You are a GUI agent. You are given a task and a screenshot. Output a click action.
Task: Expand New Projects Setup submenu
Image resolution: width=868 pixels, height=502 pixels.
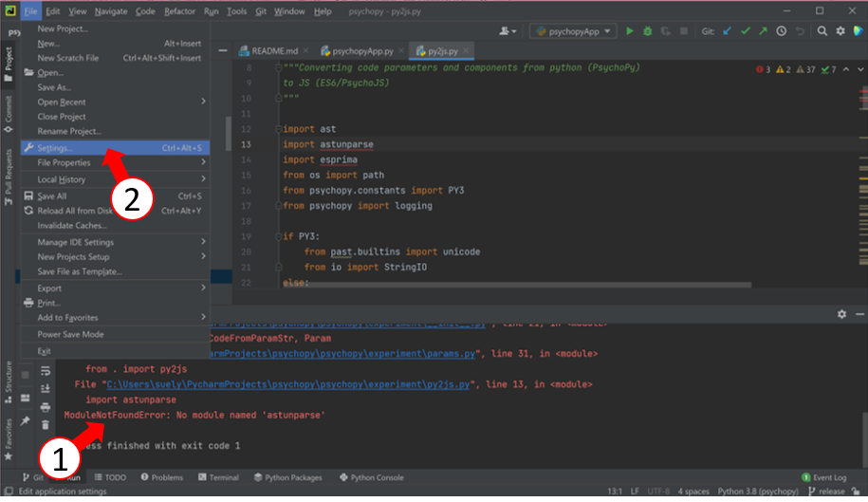[x=115, y=257]
